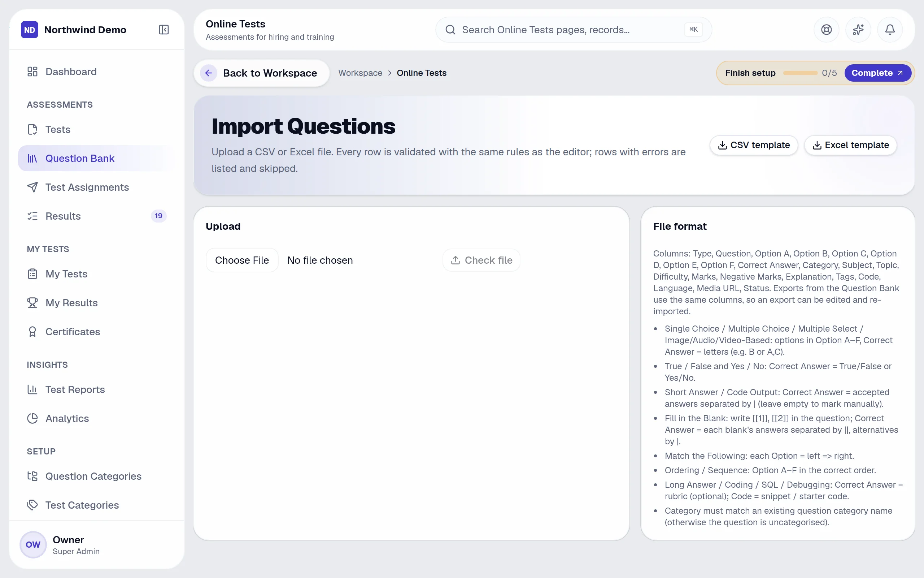This screenshot has height=578, width=924.
Task: Click the Online Tests breadcrumb
Action: click(422, 73)
